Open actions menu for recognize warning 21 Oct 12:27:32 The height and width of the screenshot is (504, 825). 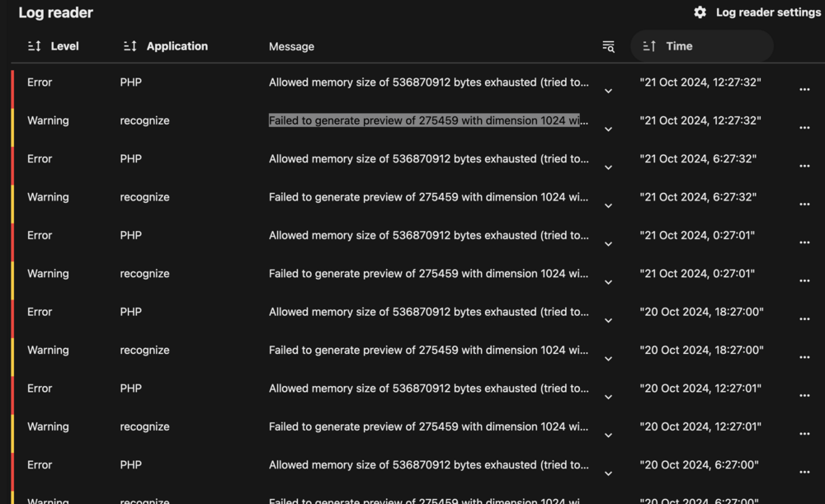coord(804,128)
